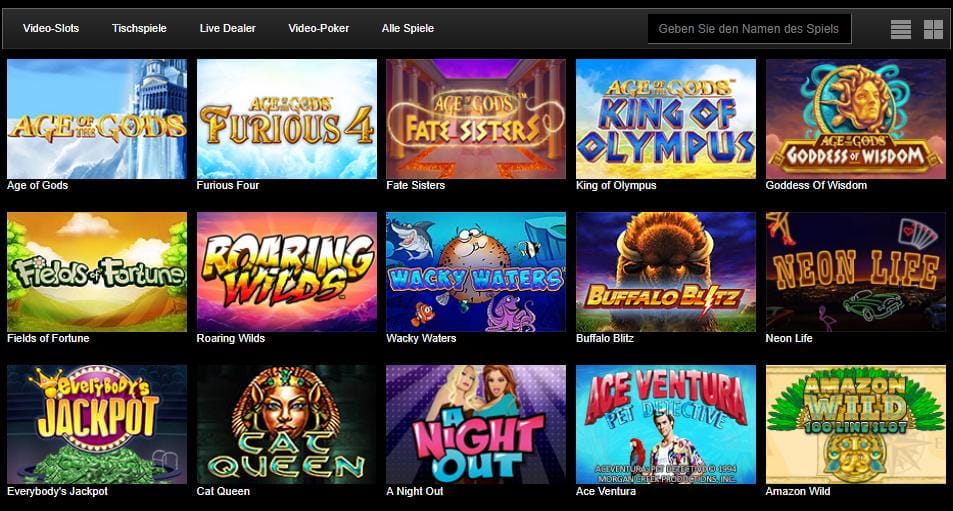The width and height of the screenshot is (953, 511).
Task: Open the Ace Ventura Pet Detective tile
Action: (666, 425)
